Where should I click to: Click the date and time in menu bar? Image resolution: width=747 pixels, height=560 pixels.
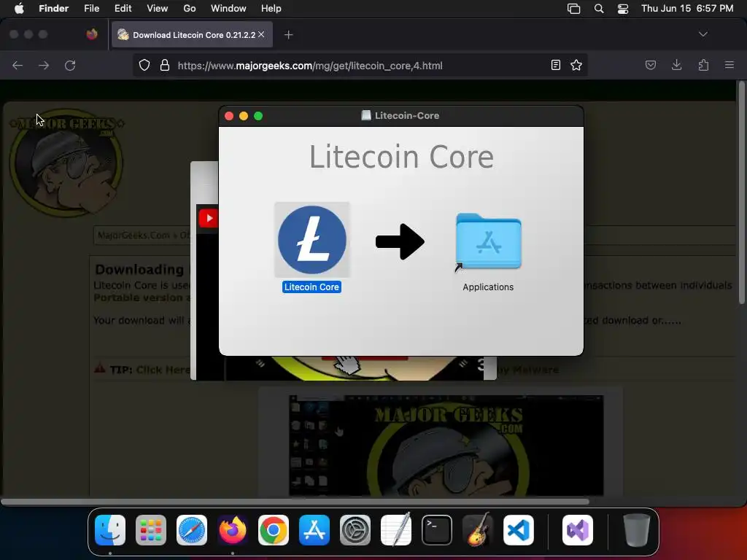(x=687, y=9)
